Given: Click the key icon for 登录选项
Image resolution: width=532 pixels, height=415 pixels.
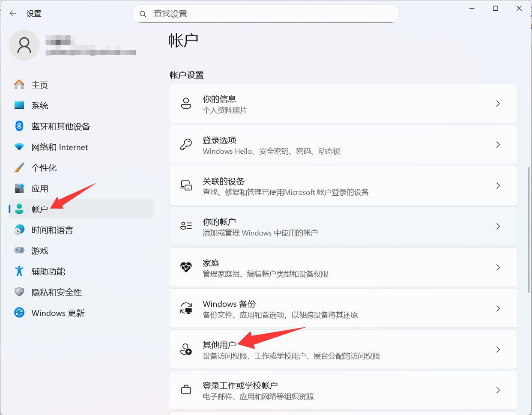Looking at the screenshot, I should point(186,145).
